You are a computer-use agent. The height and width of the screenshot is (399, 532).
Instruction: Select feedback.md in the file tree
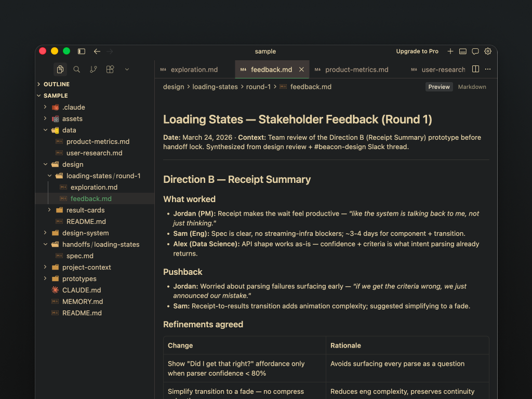coord(95,199)
